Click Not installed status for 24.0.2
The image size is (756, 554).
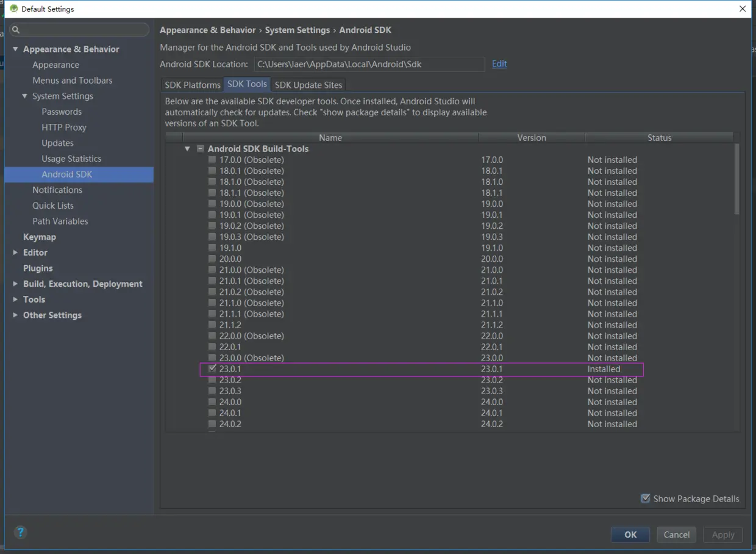click(x=612, y=424)
